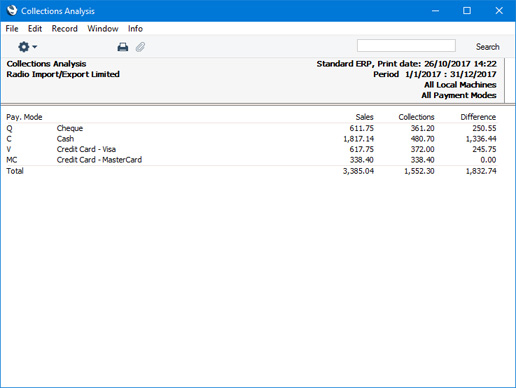Click Visa difference value 245.75
Screen dimensions: 516x388
(484, 149)
